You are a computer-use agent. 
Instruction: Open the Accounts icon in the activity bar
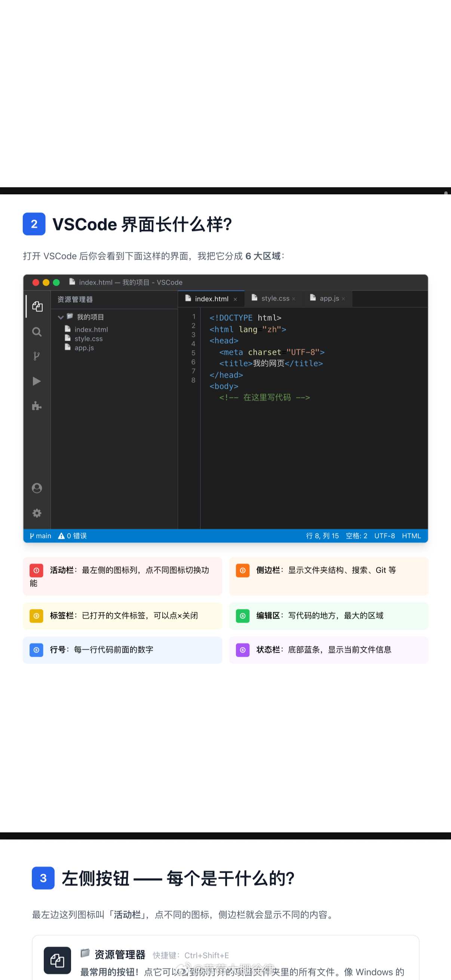37,488
